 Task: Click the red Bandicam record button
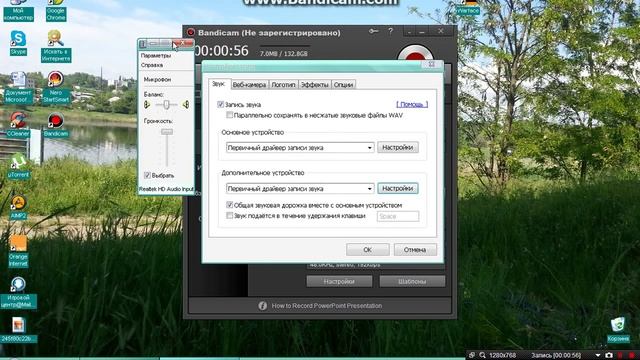tap(415, 54)
